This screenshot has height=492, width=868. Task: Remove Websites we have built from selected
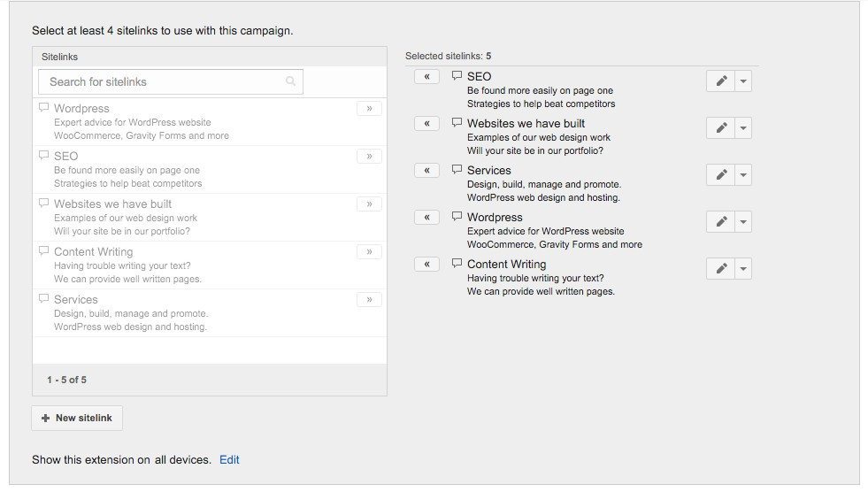[426, 124]
